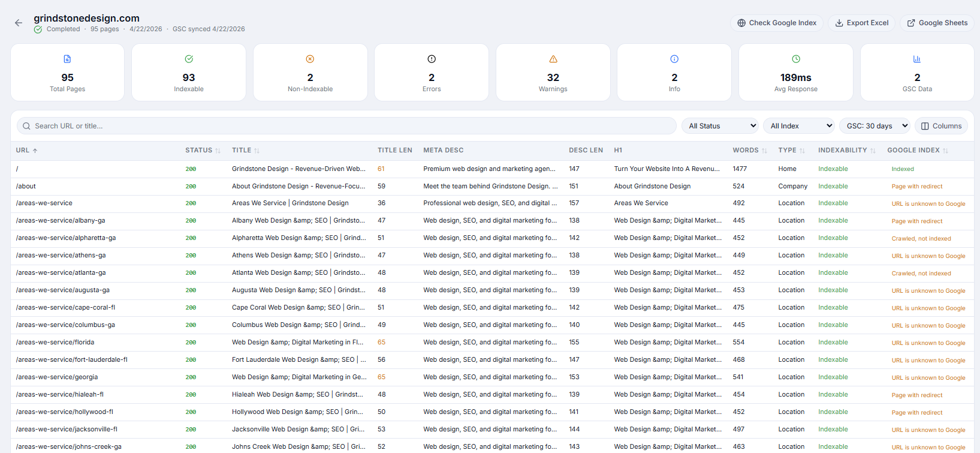Open the /areas-we-service/atlanta-ga row
This screenshot has height=453, width=980.
[492, 273]
